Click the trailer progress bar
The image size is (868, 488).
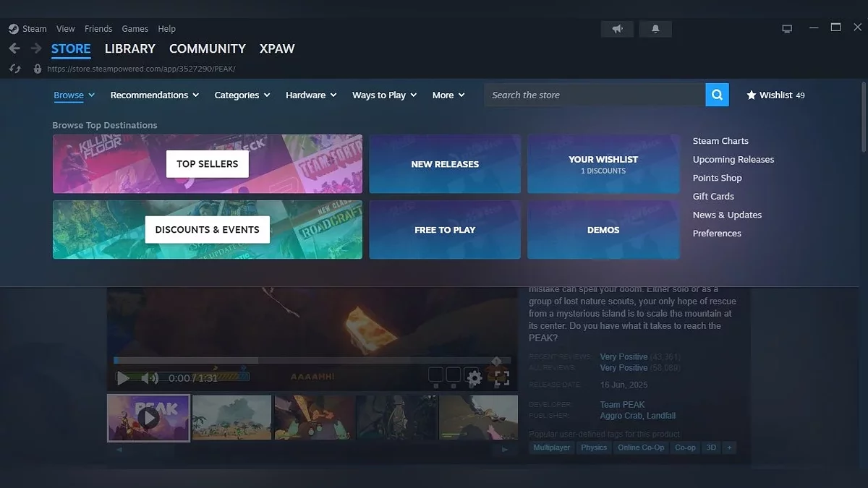coord(312,360)
